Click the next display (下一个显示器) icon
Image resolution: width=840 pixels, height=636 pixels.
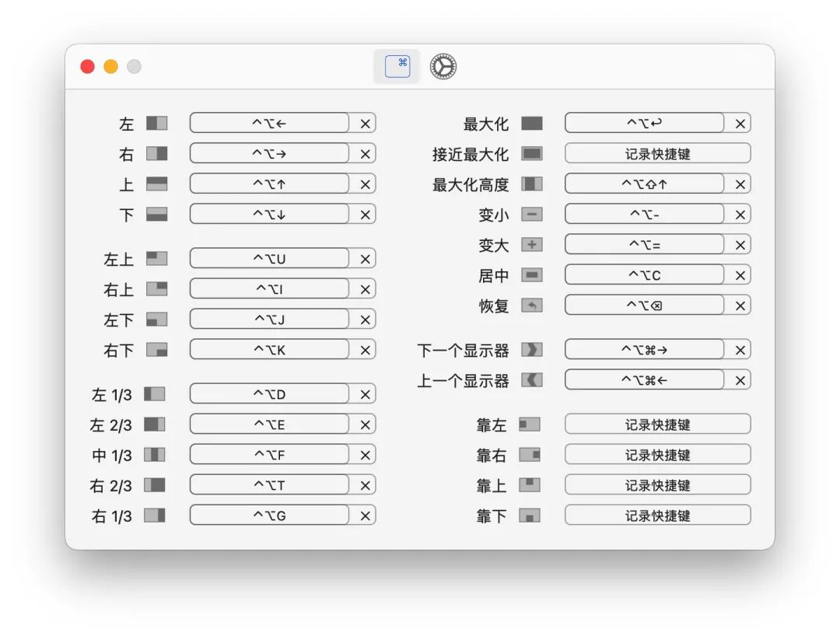[x=532, y=350]
